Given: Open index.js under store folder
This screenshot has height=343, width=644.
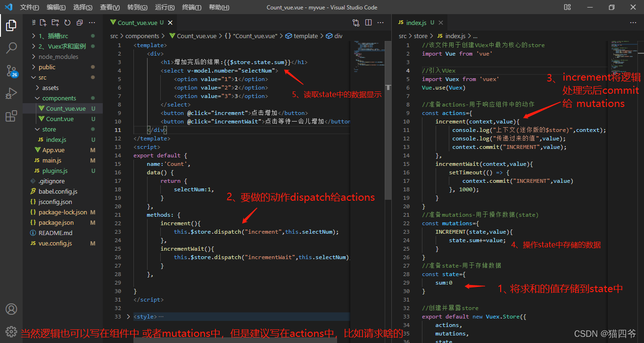Looking at the screenshot, I should click(63, 139).
